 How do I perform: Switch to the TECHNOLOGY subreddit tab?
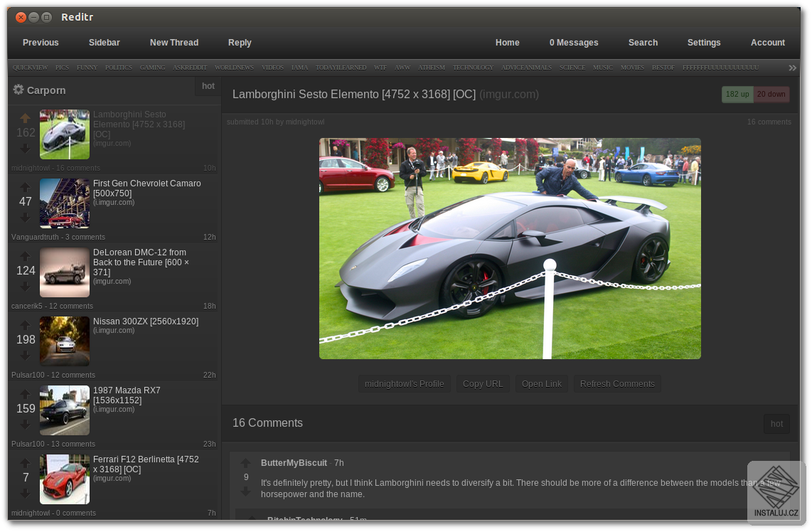click(473, 68)
